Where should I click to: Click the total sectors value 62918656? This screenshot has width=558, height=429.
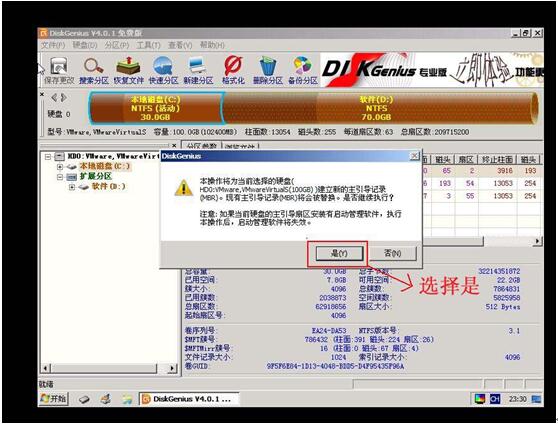[x=330, y=306]
